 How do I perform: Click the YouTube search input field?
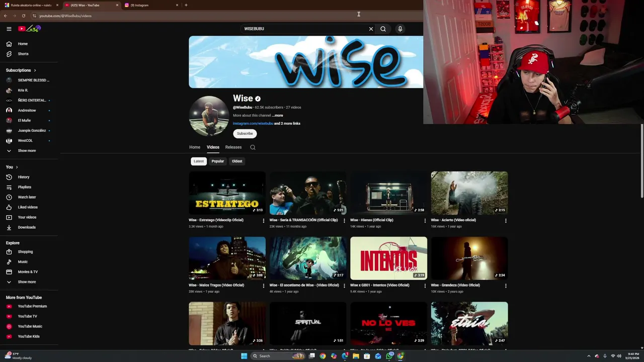[304, 29]
